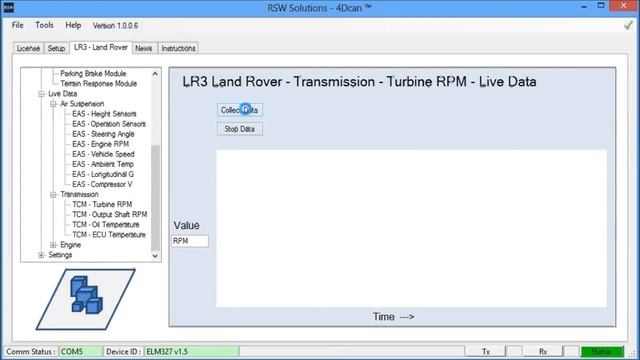
Task: Click the Collect Data button
Action: pos(240,110)
